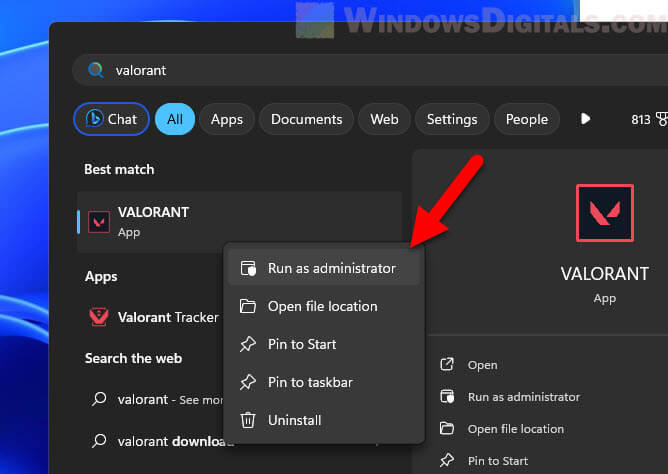The image size is (668, 474).
Task: Click the open-external icon beside Open
Action: point(447,365)
